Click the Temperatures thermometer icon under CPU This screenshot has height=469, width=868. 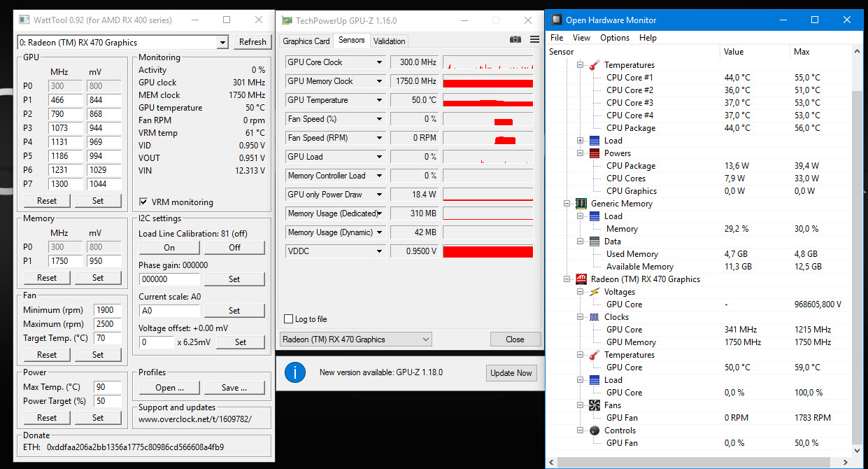pos(594,65)
